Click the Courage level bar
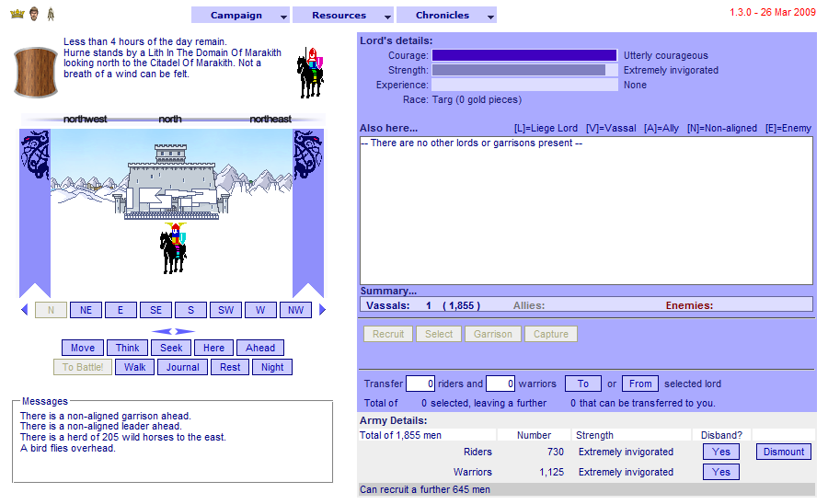The image size is (828, 504). 524,55
